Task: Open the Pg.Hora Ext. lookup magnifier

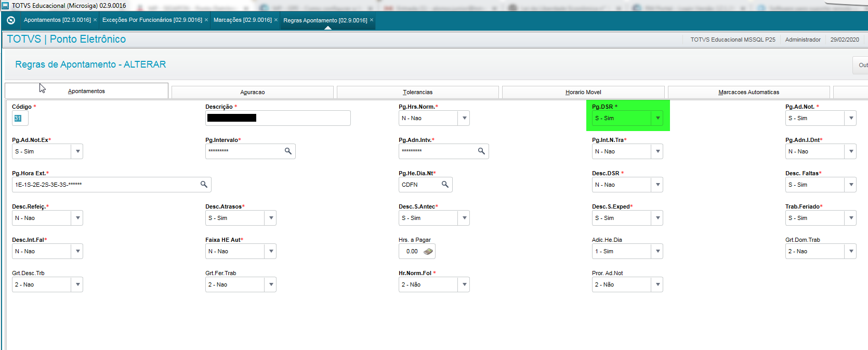Action: coord(204,184)
